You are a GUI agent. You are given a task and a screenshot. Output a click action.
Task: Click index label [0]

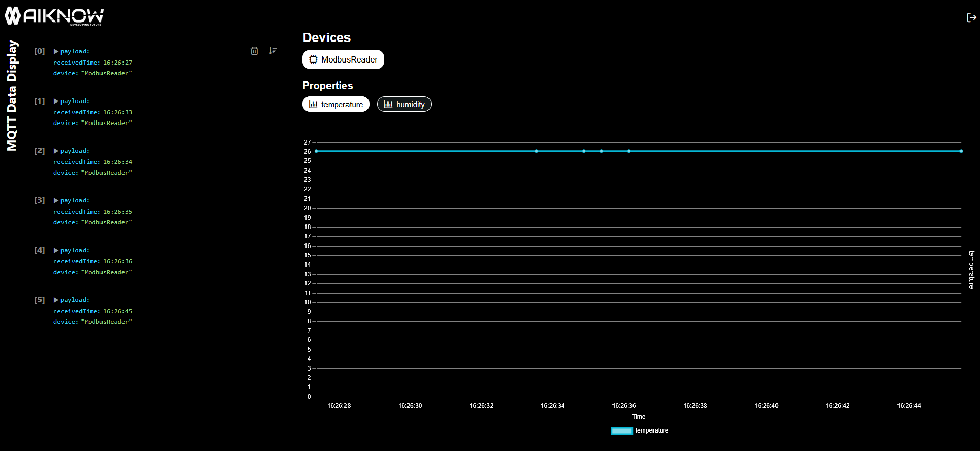(39, 51)
